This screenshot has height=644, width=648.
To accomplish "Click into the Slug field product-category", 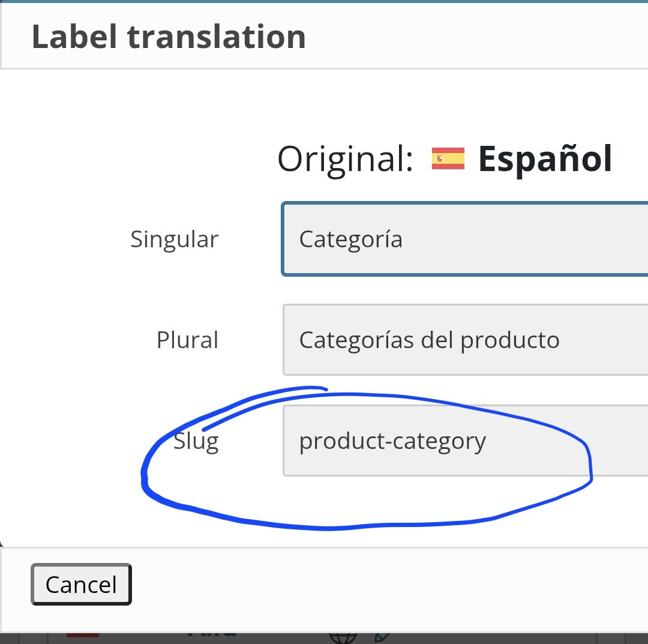I will coord(466,441).
